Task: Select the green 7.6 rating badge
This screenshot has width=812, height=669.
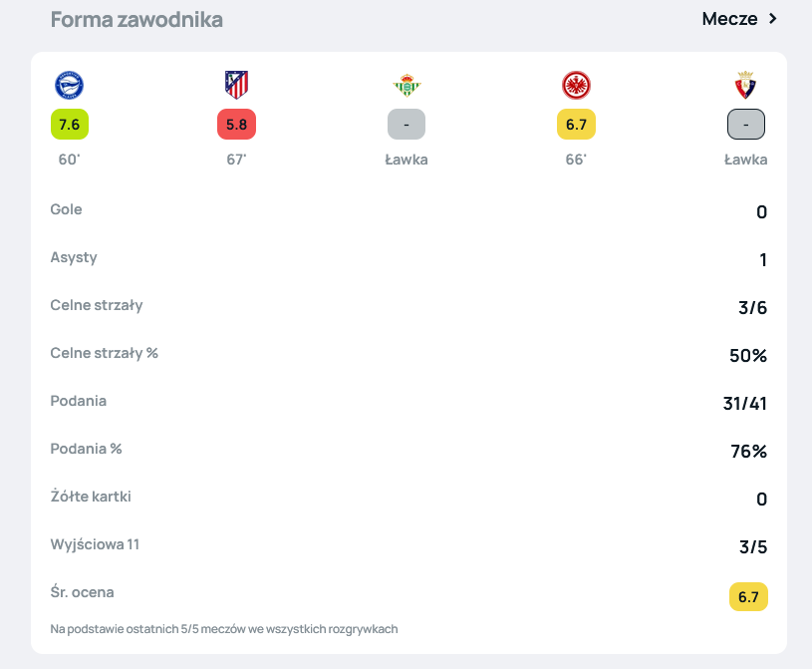Action: point(69,125)
